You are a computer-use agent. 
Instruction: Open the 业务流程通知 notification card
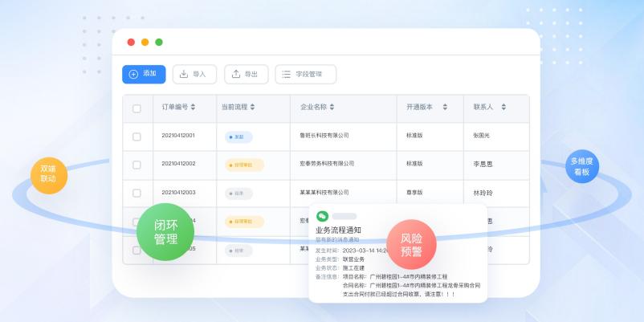[397, 253]
